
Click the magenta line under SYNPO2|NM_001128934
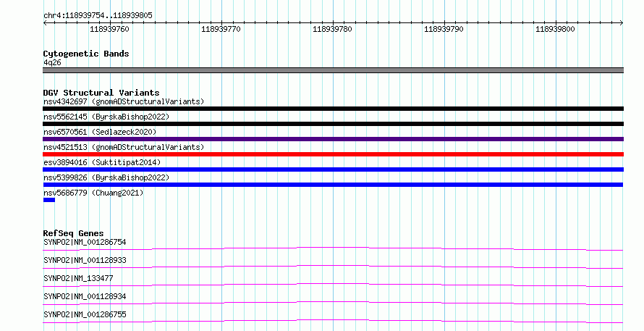(x=333, y=303)
